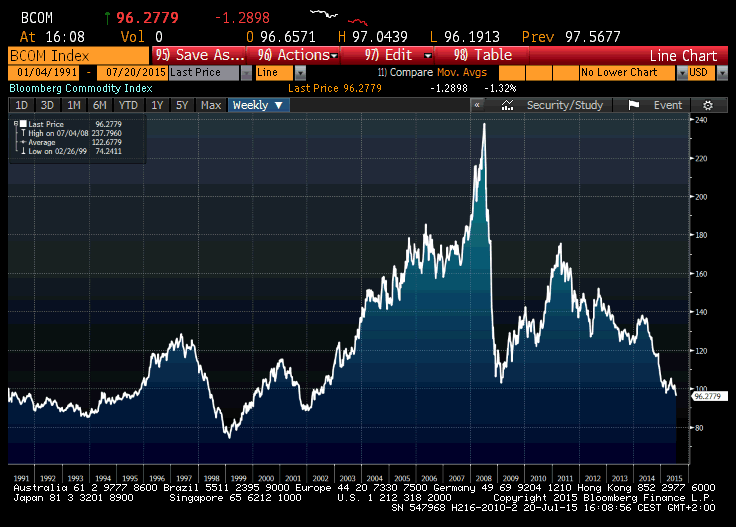Screen dimensions: 736x527
Task: Select the 1M time range tab
Action: pyautogui.click(x=74, y=105)
